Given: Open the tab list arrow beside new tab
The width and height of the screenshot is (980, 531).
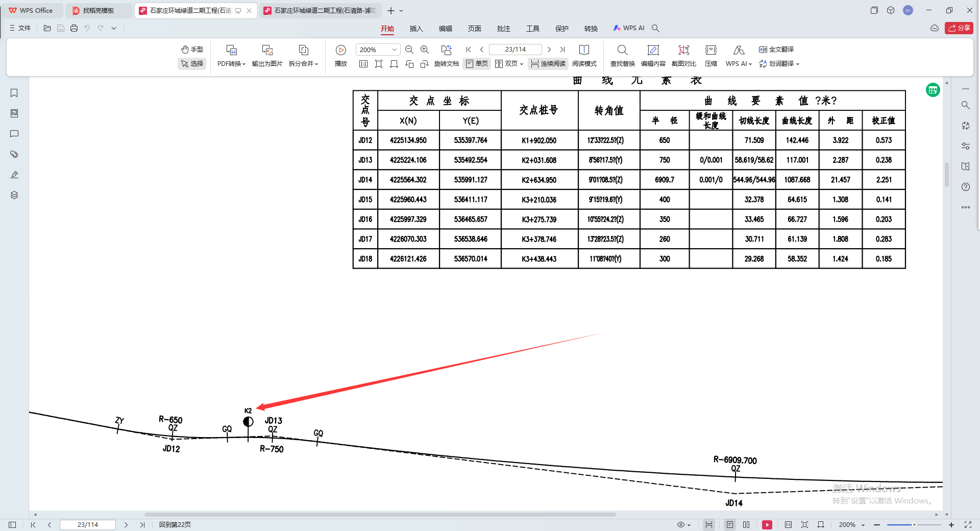Looking at the screenshot, I should tap(401, 11).
